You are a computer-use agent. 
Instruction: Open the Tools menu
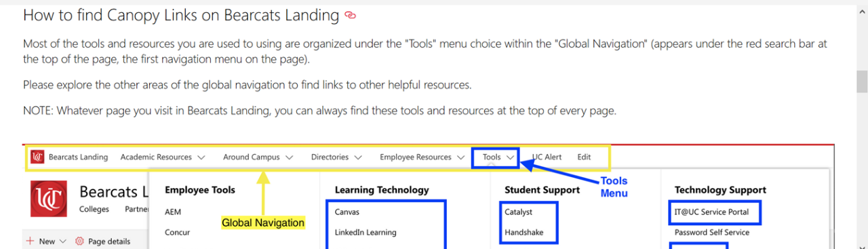[x=496, y=157]
